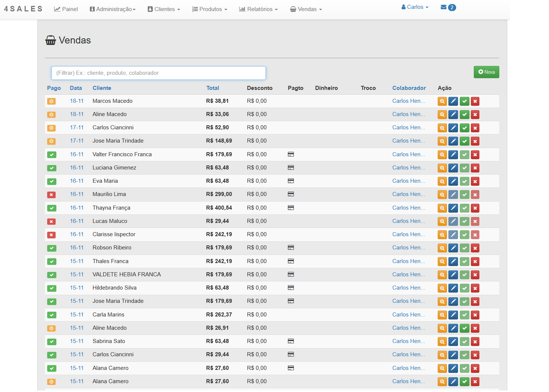
Task: Toggle red cancelled status for Maurilio Lima
Action: [x=52, y=195]
